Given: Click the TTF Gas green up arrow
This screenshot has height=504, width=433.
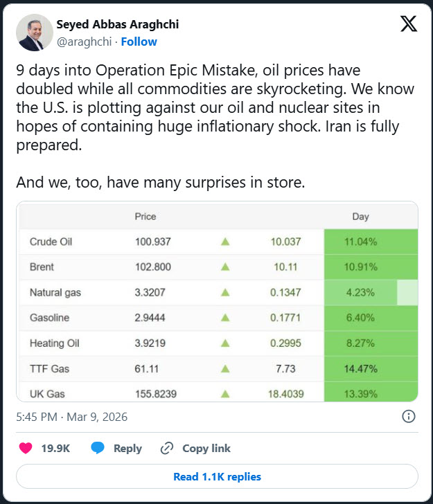Looking at the screenshot, I should [x=224, y=369].
